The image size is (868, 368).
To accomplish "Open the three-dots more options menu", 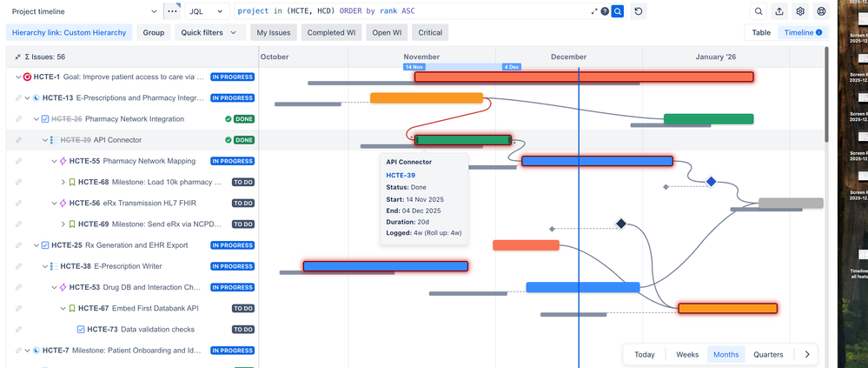I will click(x=173, y=11).
